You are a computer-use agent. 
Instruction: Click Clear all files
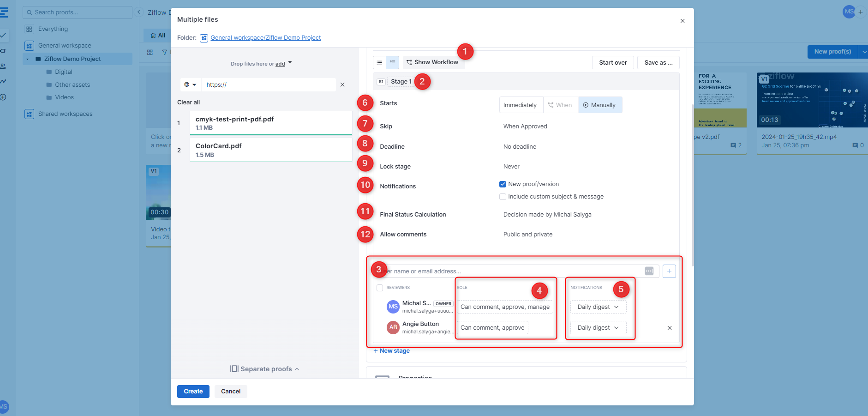188,102
